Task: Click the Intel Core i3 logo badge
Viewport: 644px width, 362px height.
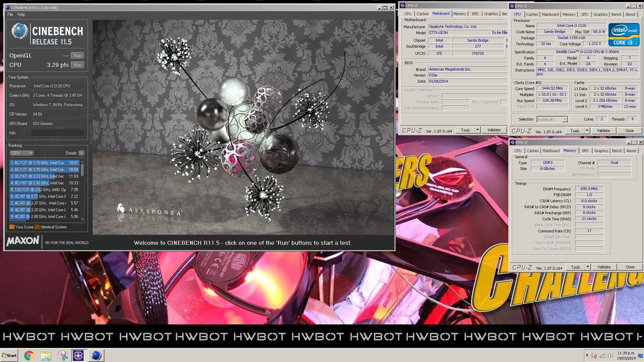Action: [x=624, y=34]
